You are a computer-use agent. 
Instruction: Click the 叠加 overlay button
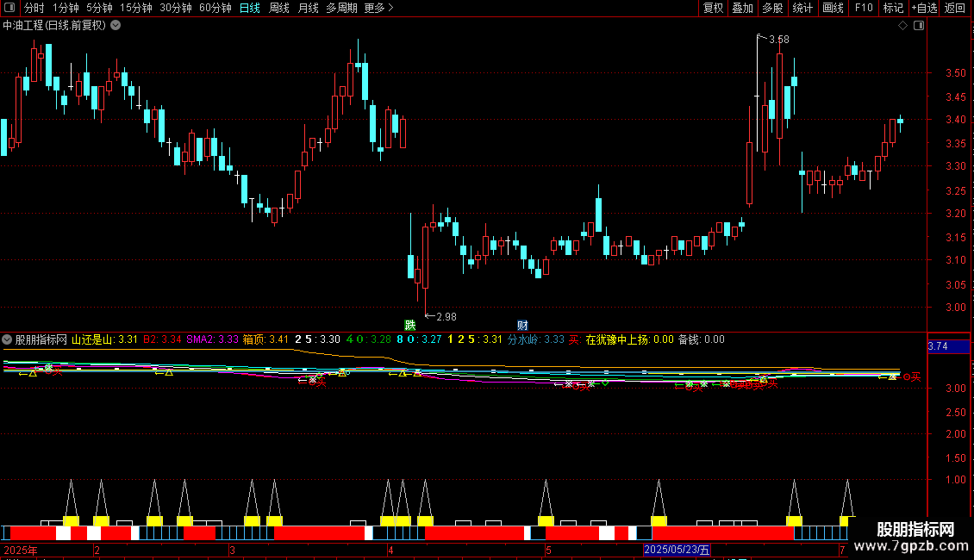(x=742, y=8)
